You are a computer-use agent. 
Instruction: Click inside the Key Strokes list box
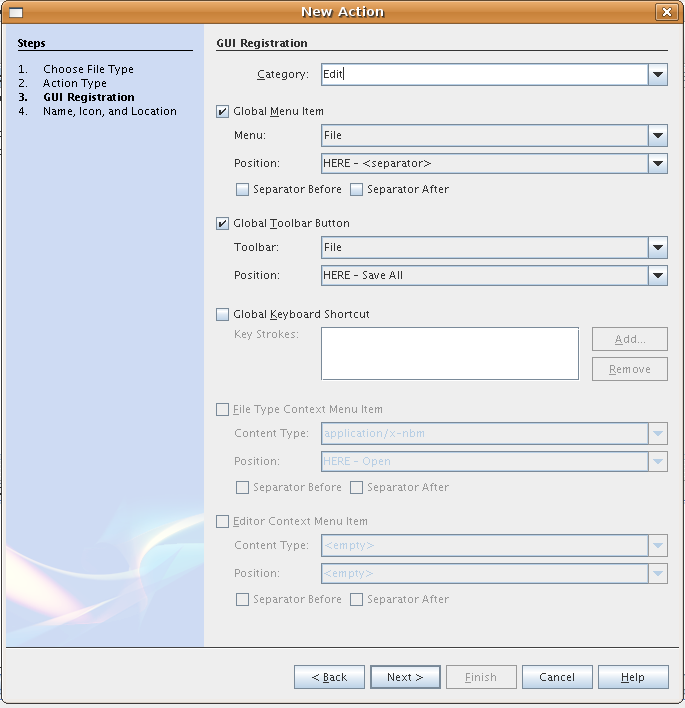coord(450,354)
